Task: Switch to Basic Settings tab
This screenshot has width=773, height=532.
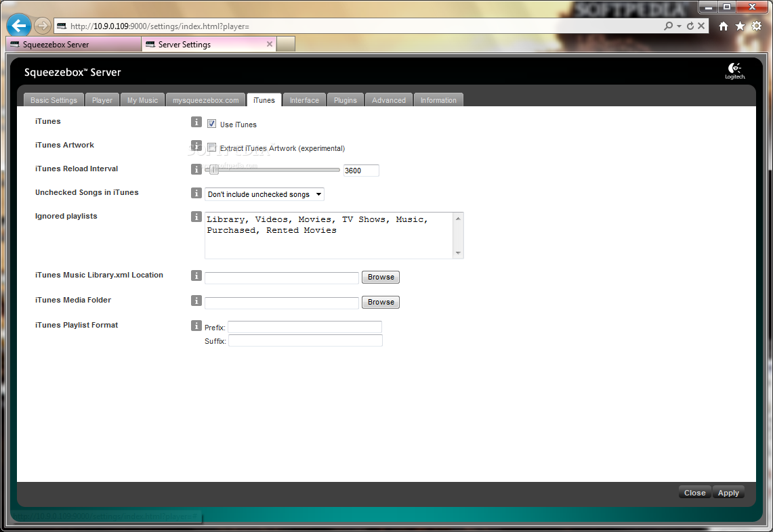Action: click(54, 100)
